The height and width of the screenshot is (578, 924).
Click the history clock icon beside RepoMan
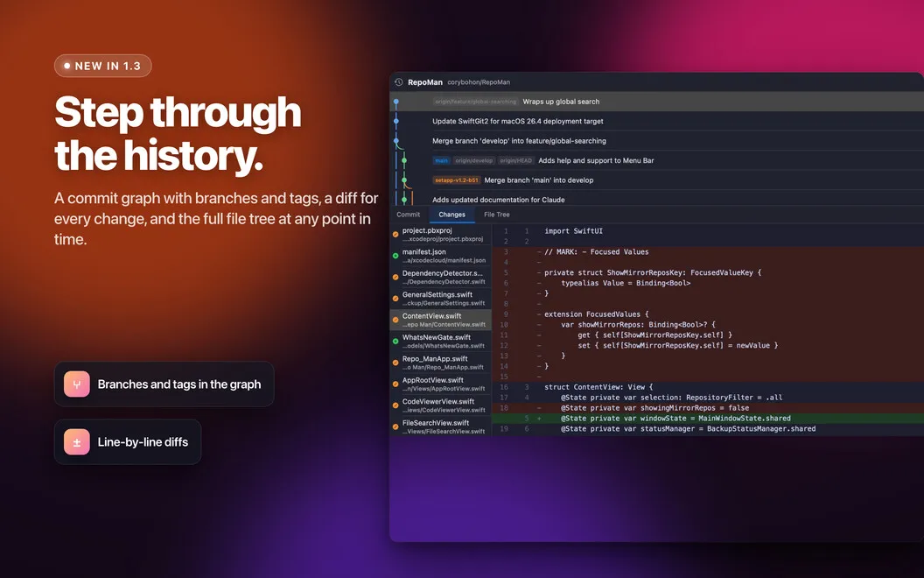(x=398, y=82)
